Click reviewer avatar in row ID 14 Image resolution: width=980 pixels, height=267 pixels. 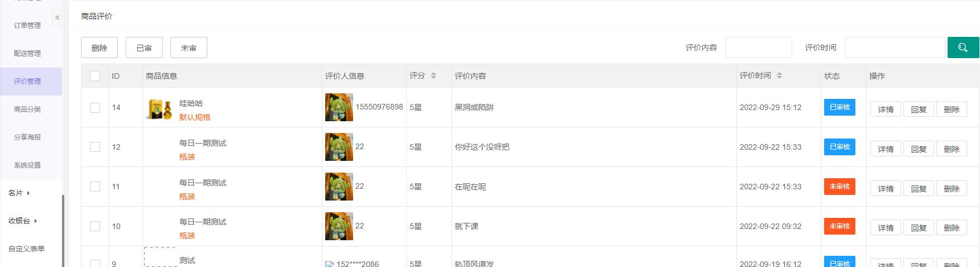coord(339,107)
